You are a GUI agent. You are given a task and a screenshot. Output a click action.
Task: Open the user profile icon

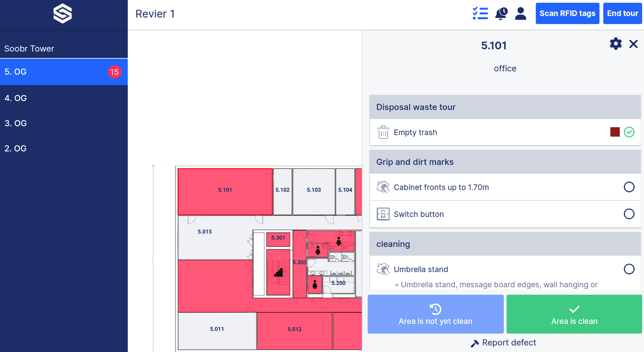521,13
